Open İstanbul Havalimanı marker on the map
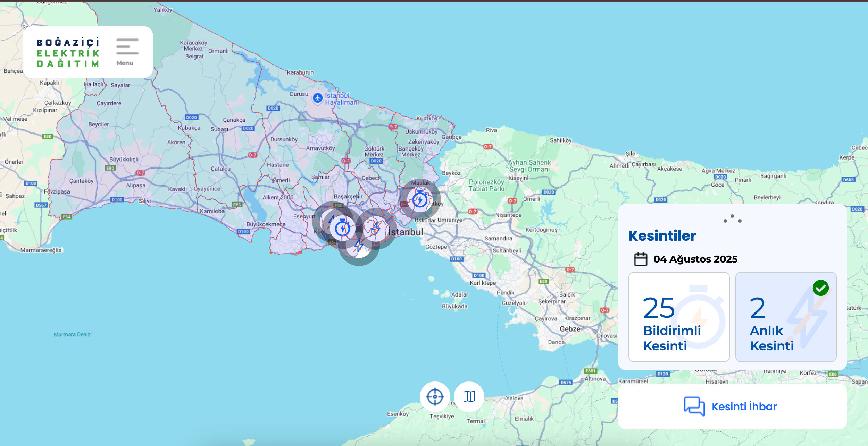 pyautogui.click(x=318, y=98)
